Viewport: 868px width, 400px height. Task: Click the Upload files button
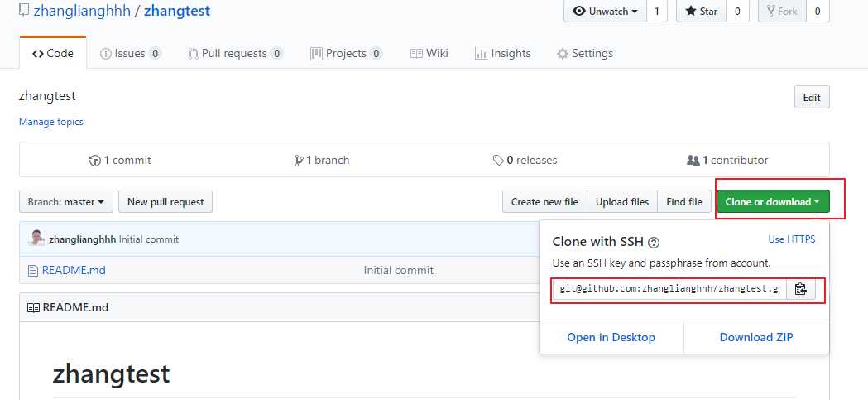point(622,202)
